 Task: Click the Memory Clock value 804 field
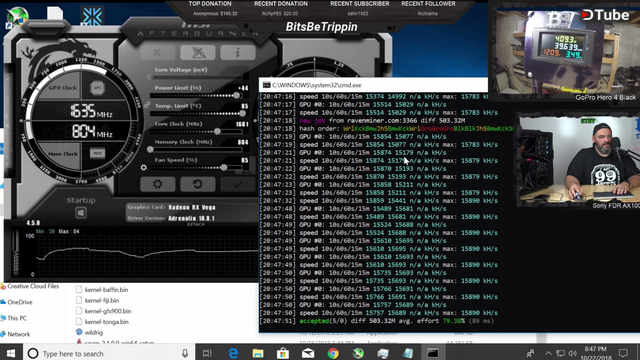pyautogui.click(x=243, y=142)
